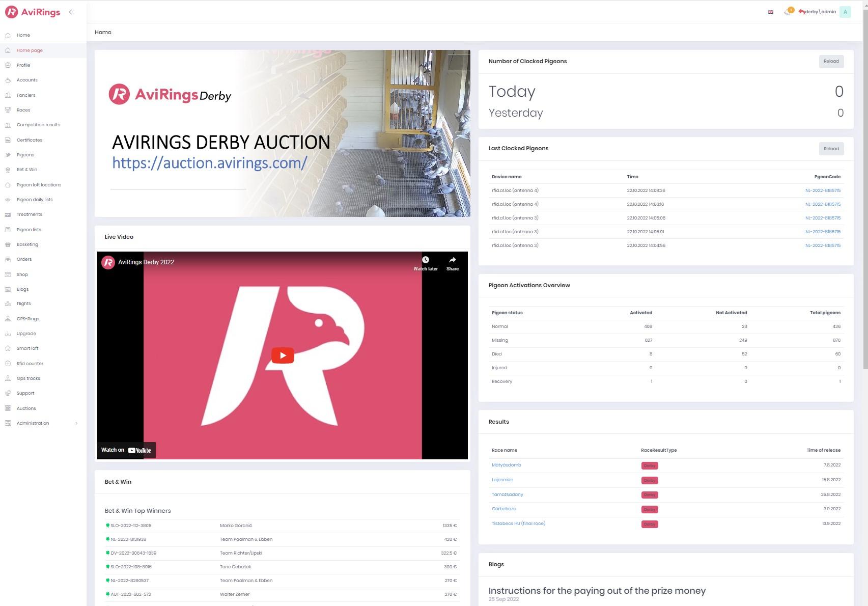Image resolution: width=868 pixels, height=606 pixels.
Task: Click the YouTube Share arrow icon
Action: pos(453,260)
